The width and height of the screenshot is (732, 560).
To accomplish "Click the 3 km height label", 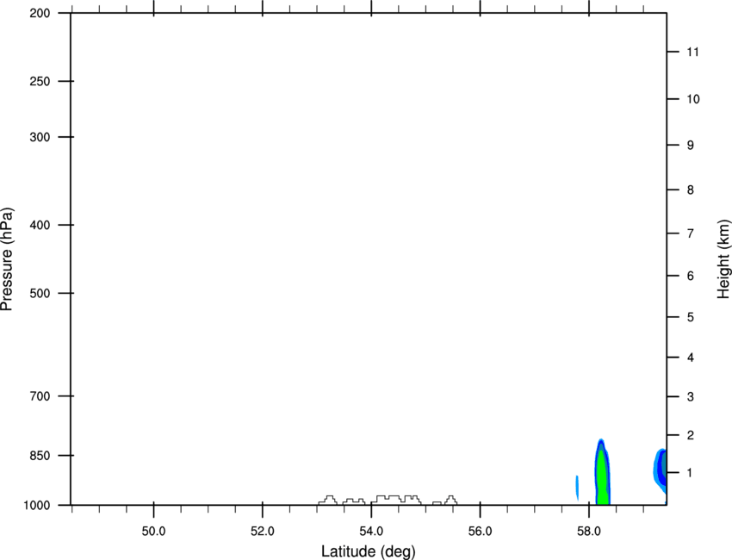I will 691,397.
